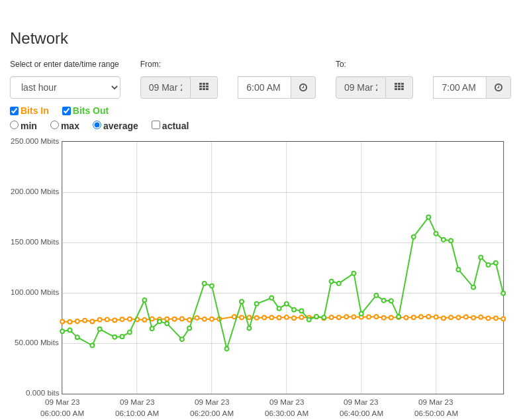The image size is (521, 420).
Task: Select the max radio button
Action: click(x=54, y=125)
